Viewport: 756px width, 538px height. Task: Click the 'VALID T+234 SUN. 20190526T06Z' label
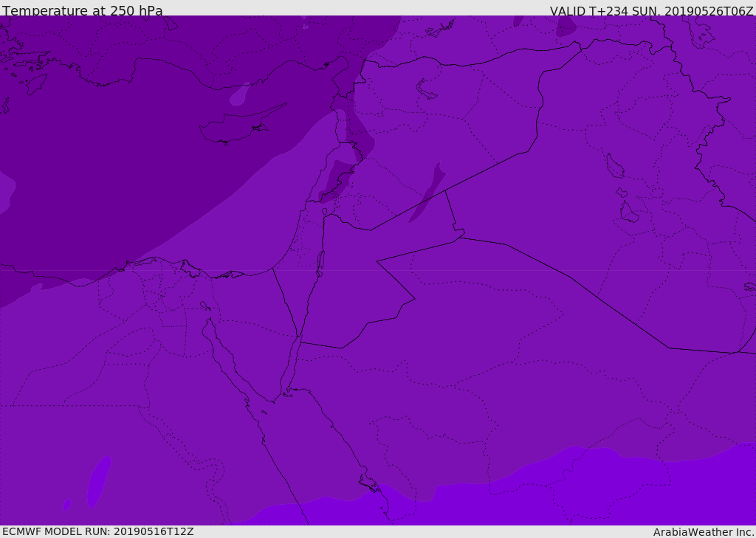pyautogui.click(x=651, y=11)
